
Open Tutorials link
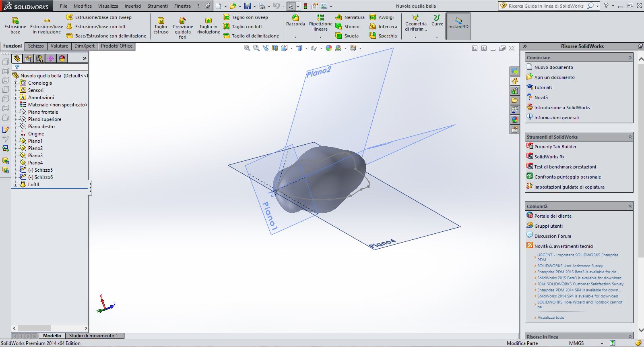(x=543, y=87)
